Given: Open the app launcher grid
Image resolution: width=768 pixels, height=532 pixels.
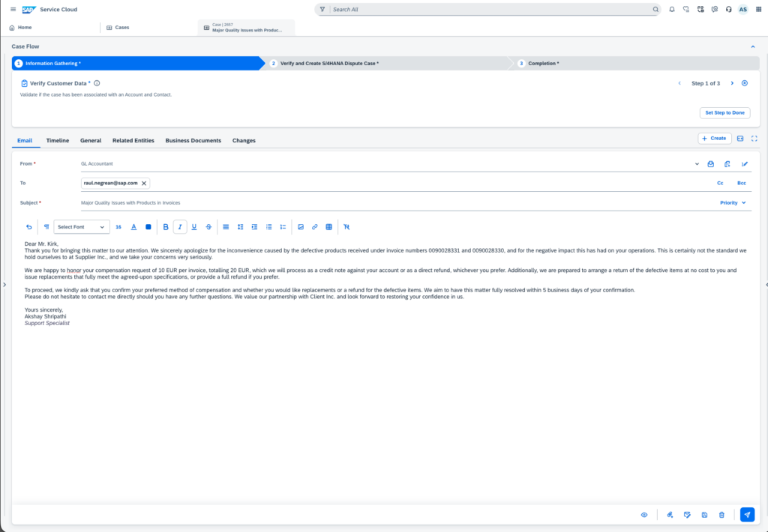Looking at the screenshot, I should point(759,9).
